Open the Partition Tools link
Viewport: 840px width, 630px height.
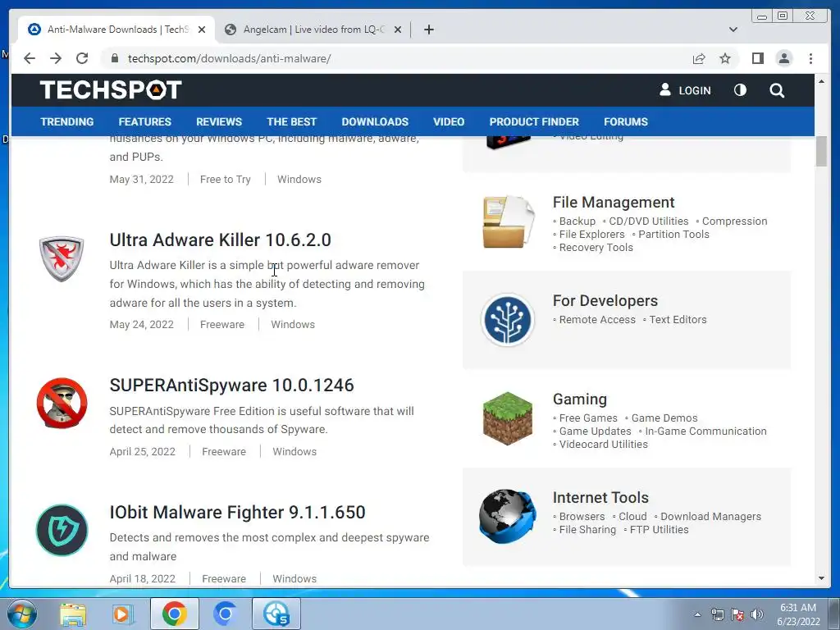coord(673,234)
